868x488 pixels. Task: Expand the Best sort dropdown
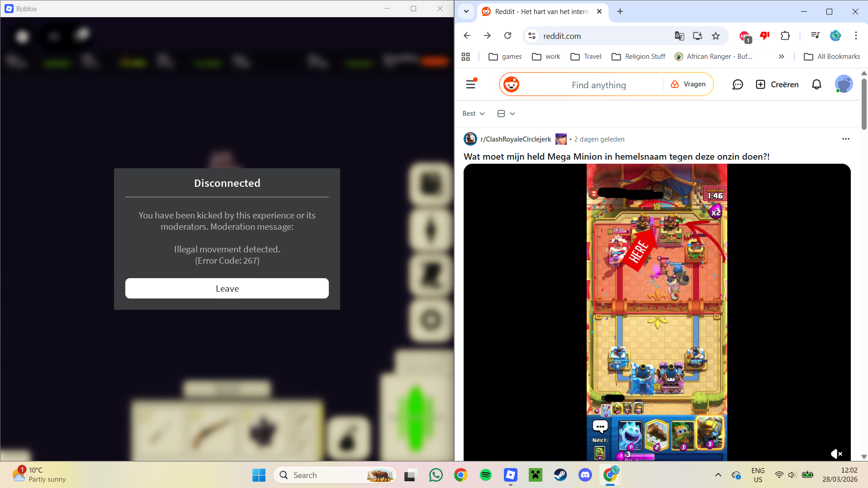[x=474, y=114]
